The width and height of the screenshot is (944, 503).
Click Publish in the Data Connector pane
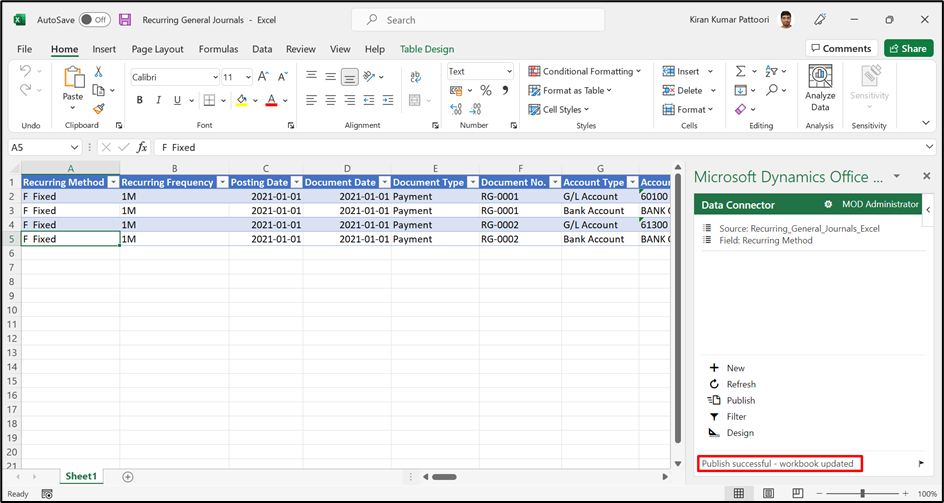click(x=732, y=401)
